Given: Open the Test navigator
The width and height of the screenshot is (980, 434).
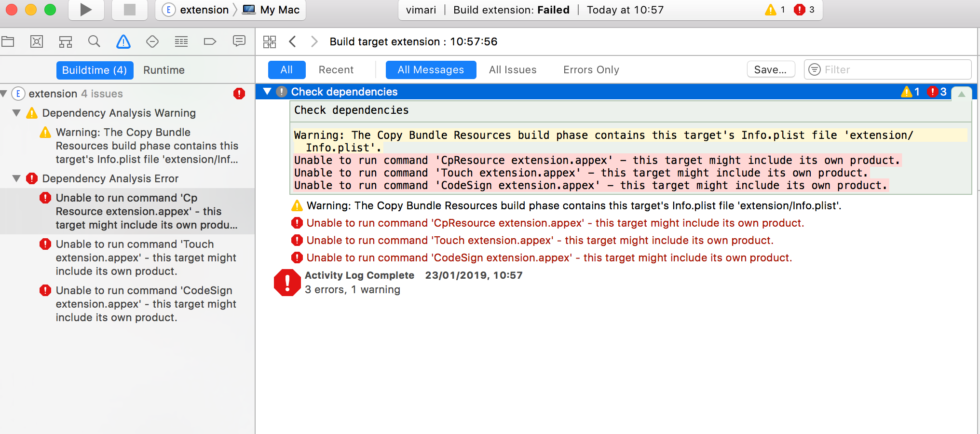Looking at the screenshot, I should pos(152,41).
